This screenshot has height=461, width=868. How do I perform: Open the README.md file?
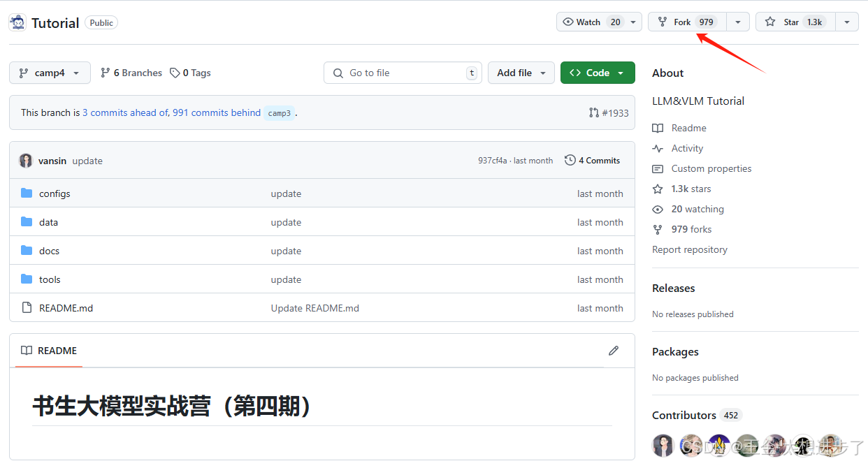click(66, 308)
